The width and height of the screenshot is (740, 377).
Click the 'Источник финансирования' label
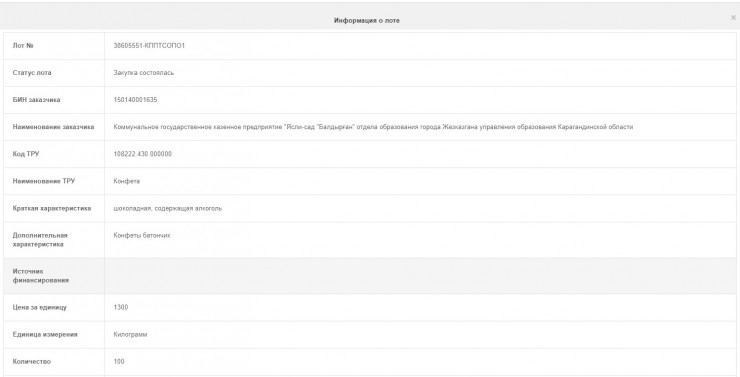coord(41,276)
